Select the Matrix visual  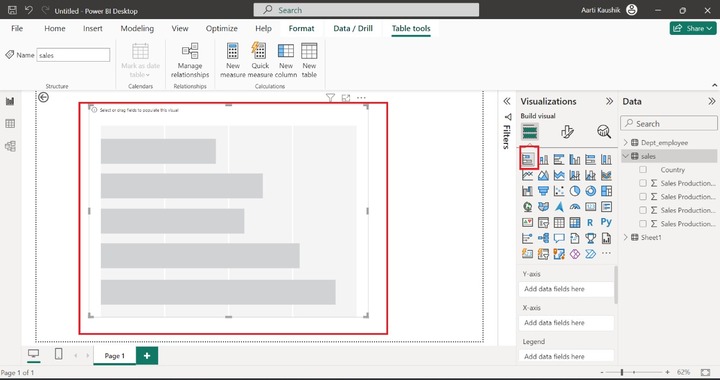click(575, 223)
